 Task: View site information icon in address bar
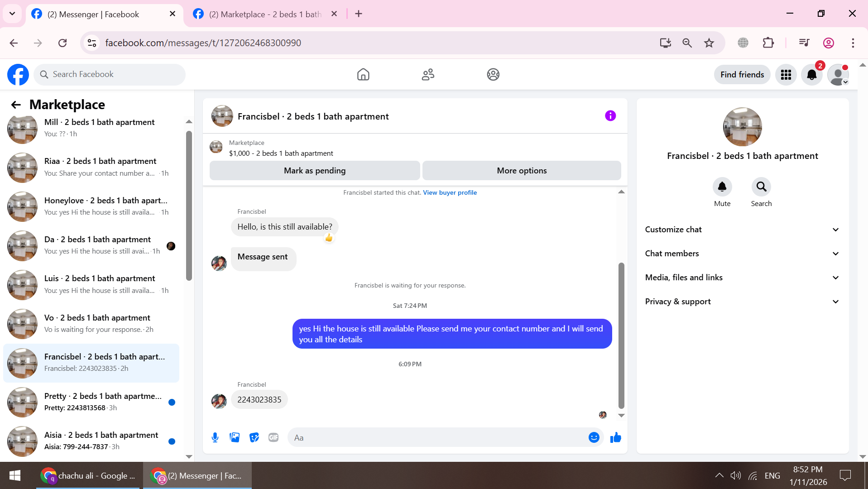click(92, 43)
